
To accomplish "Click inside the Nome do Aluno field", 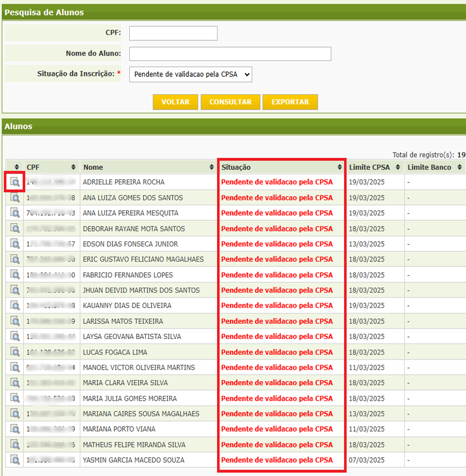I will tap(229, 53).
